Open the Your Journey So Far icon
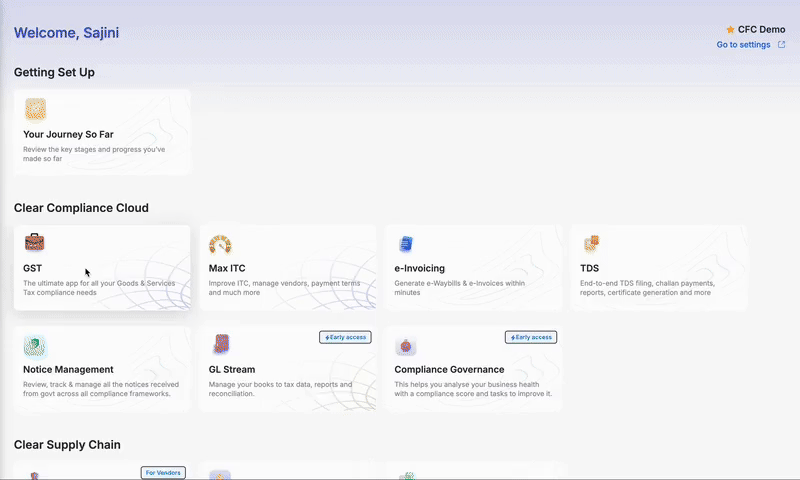Viewport: 800px width, 480px height. 35,110
